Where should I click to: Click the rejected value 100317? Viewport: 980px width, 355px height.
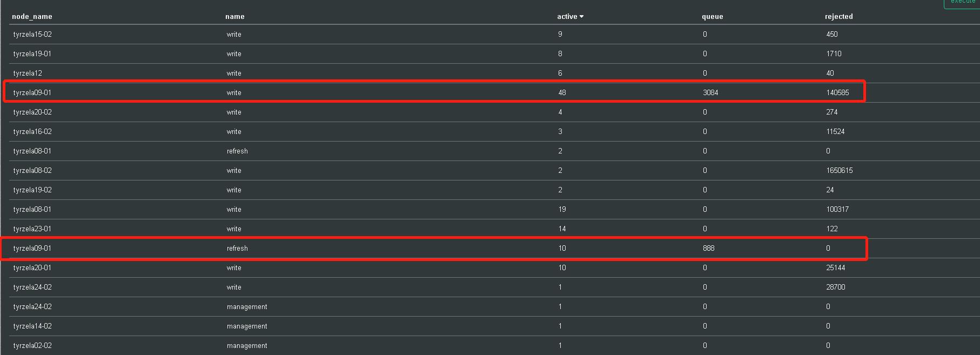[837, 209]
